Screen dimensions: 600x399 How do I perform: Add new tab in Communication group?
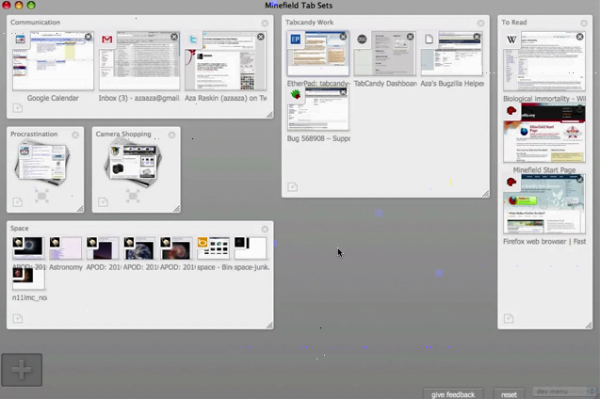click(x=18, y=108)
